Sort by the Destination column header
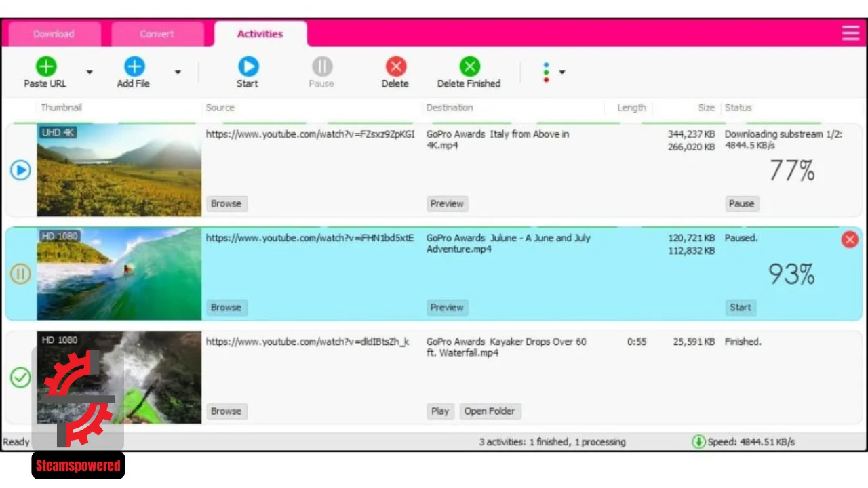 click(x=450, y=108)
